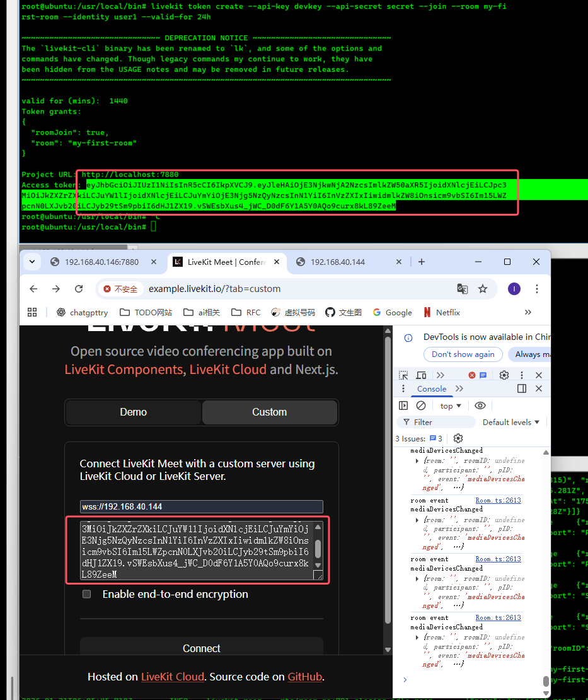Click into the access token textarea
The width and height of the screenshot is (588, 700).
click(x=197, y=551)
